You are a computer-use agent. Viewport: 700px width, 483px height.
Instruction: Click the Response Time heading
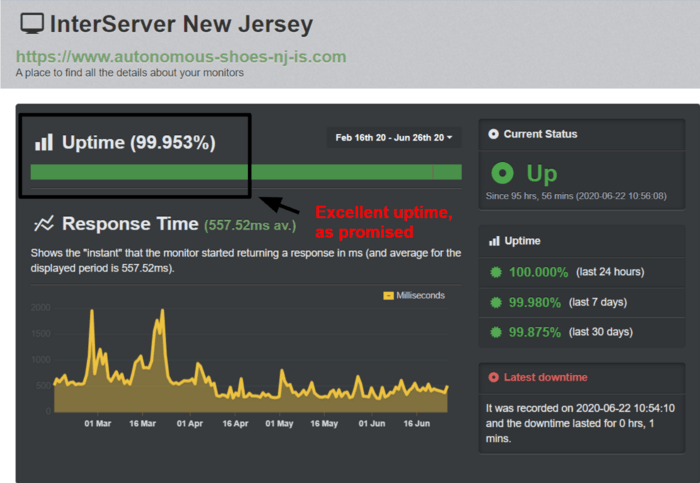(130, 224)
